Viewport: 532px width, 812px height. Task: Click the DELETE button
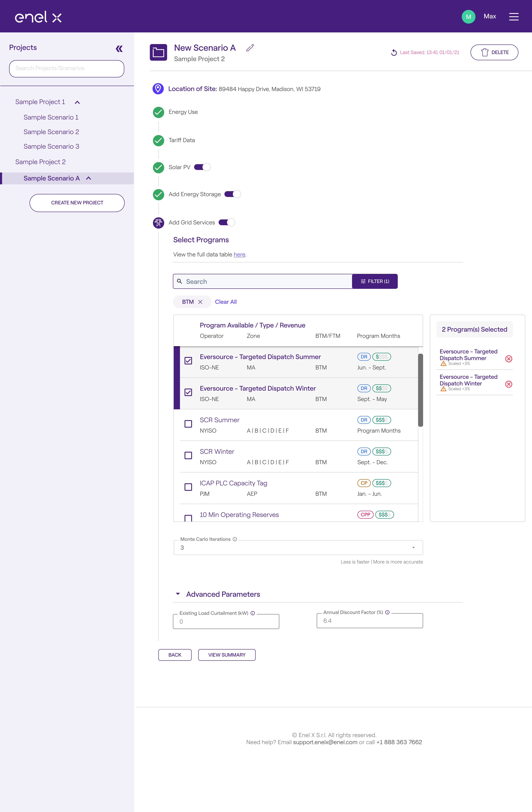coord(494,52)
